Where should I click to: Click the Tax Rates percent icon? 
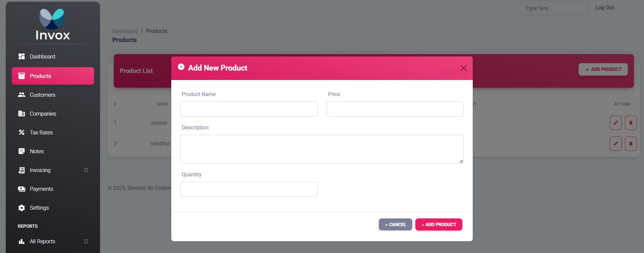(21, 132)
